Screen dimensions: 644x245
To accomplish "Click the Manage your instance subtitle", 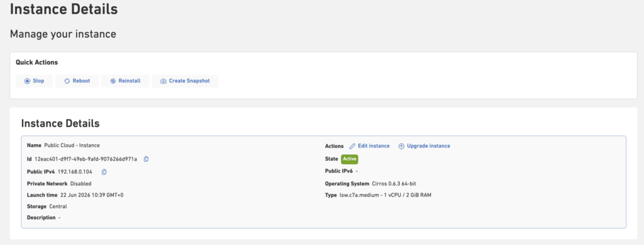I will pyautogui.click(x=63, y=34).
